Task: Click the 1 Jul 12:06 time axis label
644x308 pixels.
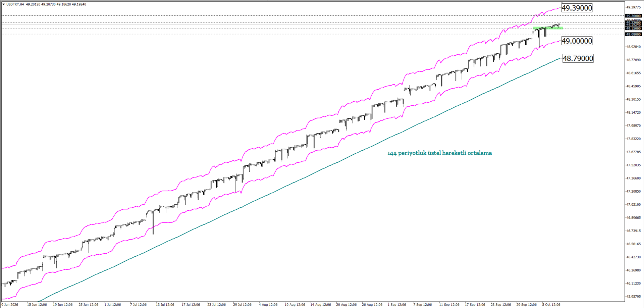Action: coord(113,305)
